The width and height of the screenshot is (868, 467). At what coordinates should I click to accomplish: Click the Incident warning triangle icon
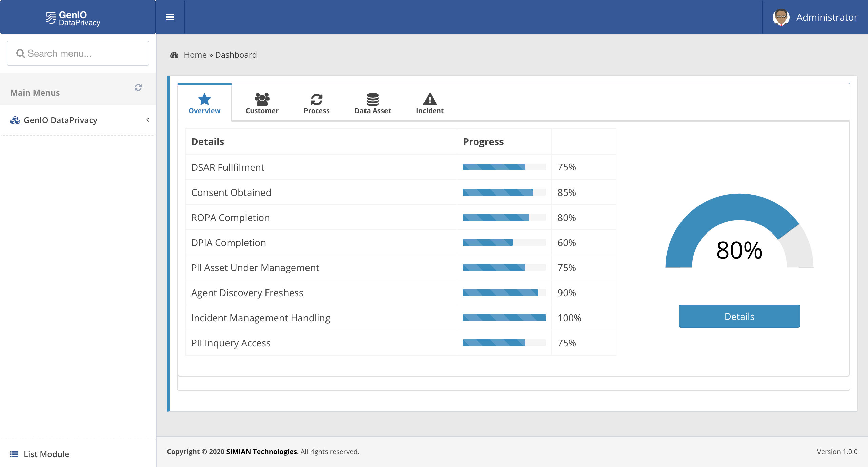(430, 99)
